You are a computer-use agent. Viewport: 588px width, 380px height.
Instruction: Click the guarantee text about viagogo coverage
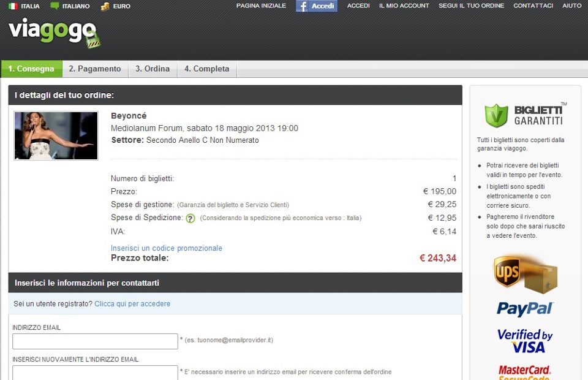coord(521,144)
